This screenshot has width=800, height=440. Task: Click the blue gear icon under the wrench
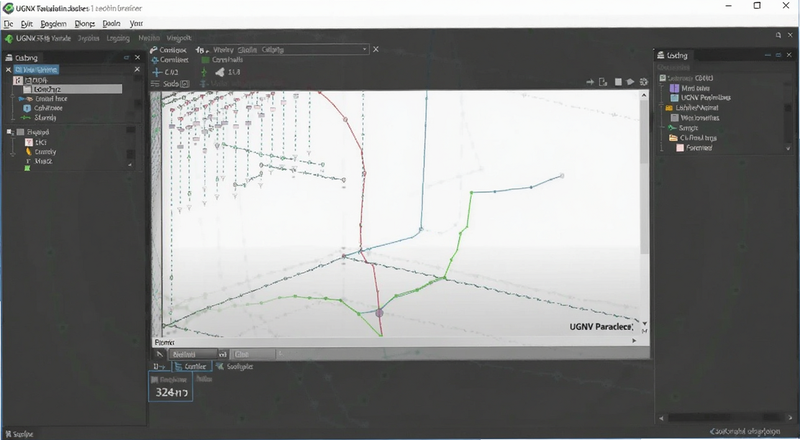click(x=155, y=60)
